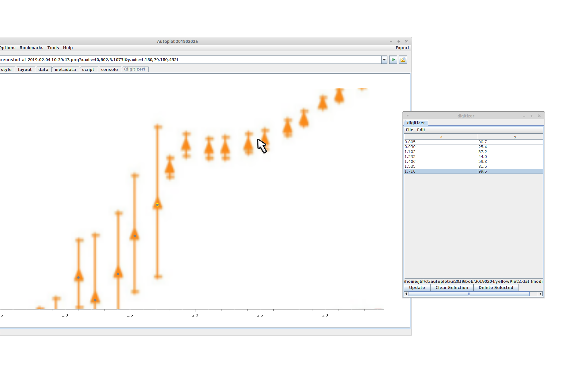Expand the address bar history dropdown

click(384, 60)
